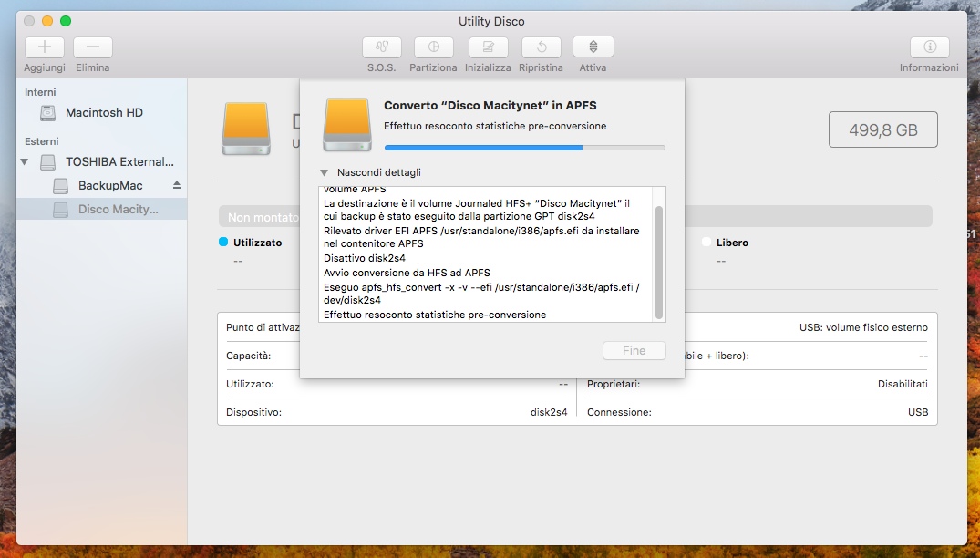Click the conversion progress bar
The width and height of the screenshot is (980, 558).
click(x=524, y=147)
